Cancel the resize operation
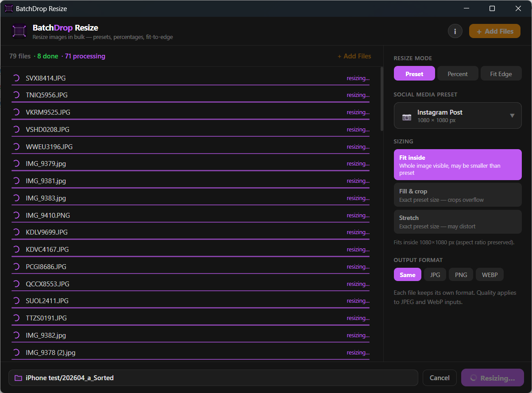This screenshot has height=393, width=532. 439,378
